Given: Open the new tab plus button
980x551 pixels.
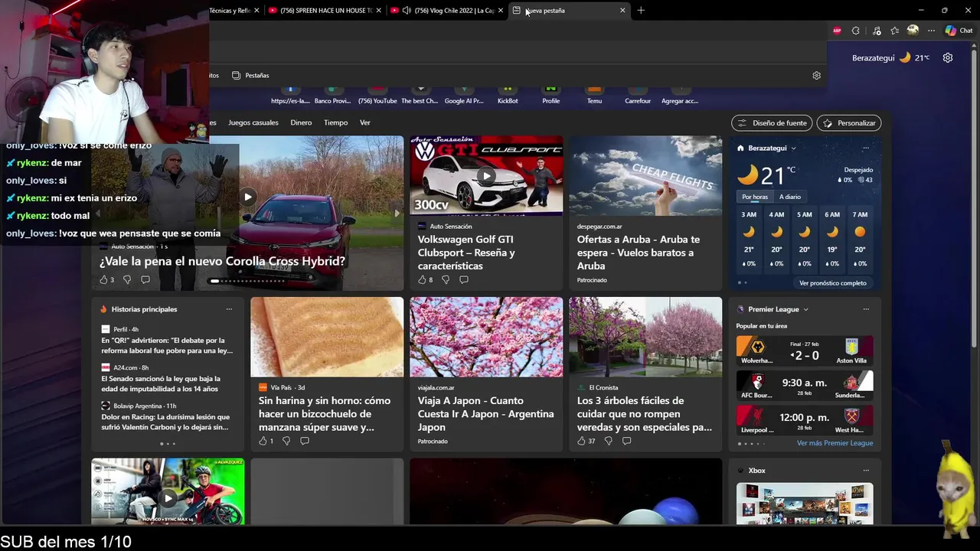Looking at the screenshot, I should point(641,10).
